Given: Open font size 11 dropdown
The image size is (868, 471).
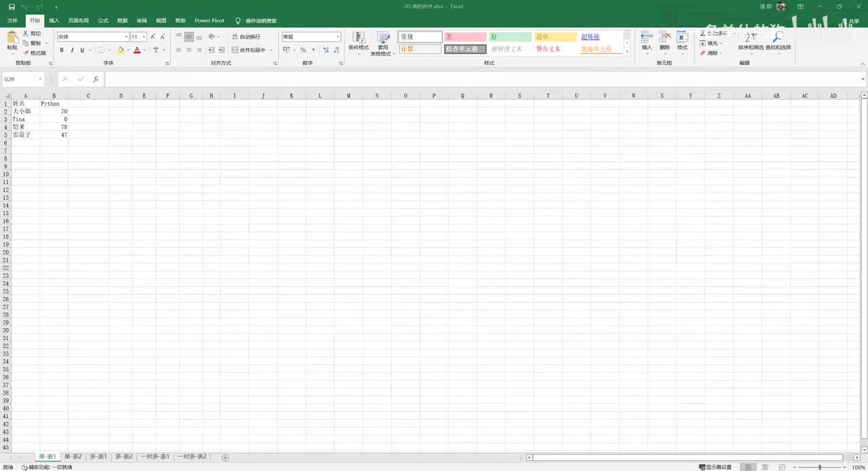Looking at the screenshot, I should [x=144, y=37].
